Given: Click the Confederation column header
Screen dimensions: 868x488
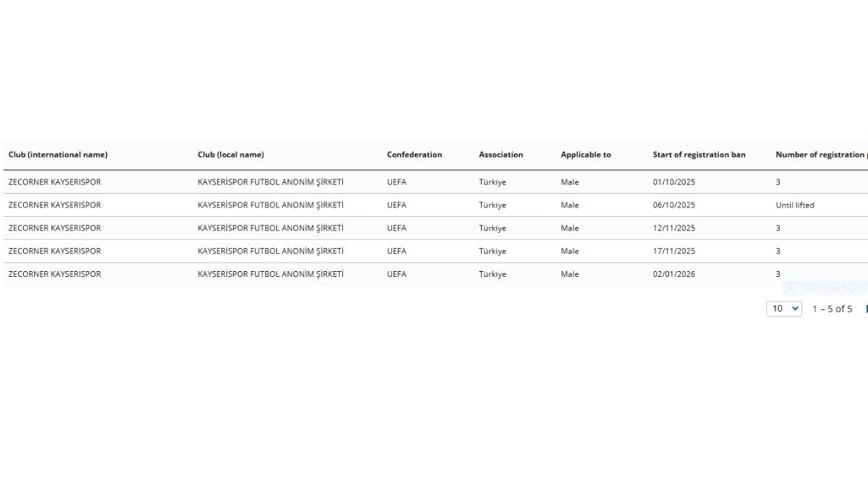Looking at the screenshot, I should tap(414, 155).
